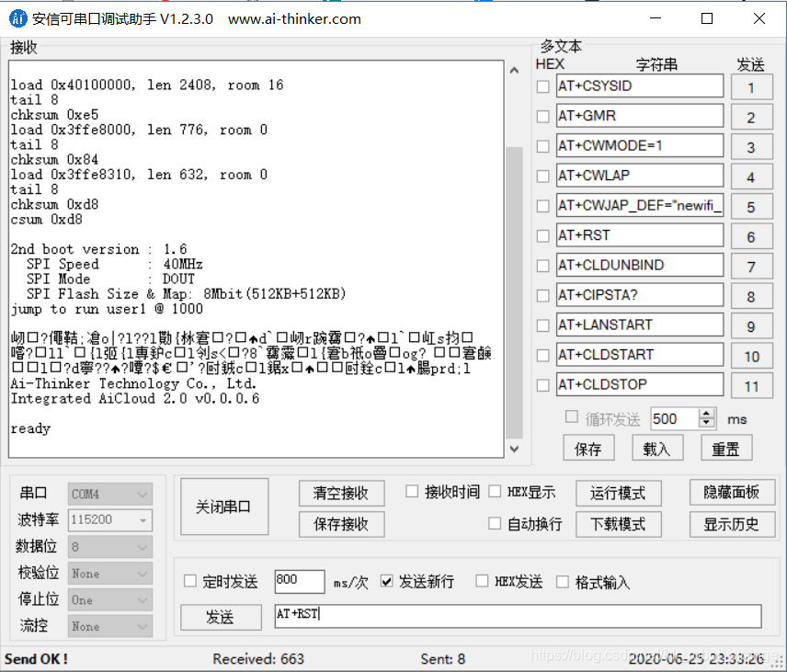Enable 格式输入 format input checkbox
Screen dimensions: 787x672
[x=562, y=582]
